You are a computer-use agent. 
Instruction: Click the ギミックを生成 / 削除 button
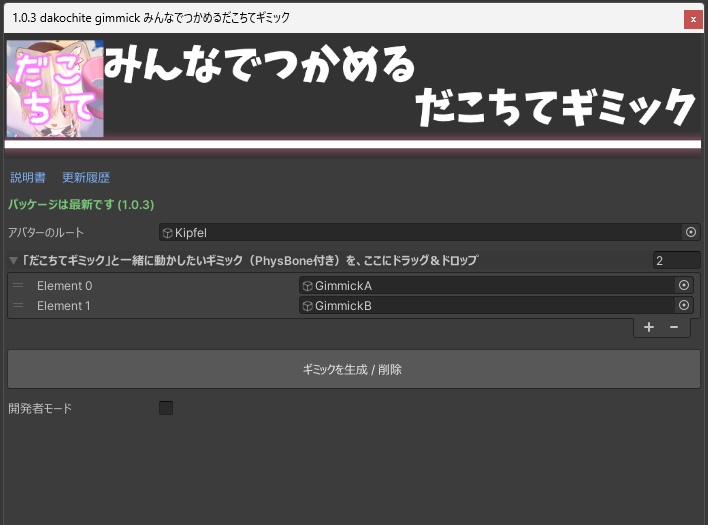coord(354,369)
